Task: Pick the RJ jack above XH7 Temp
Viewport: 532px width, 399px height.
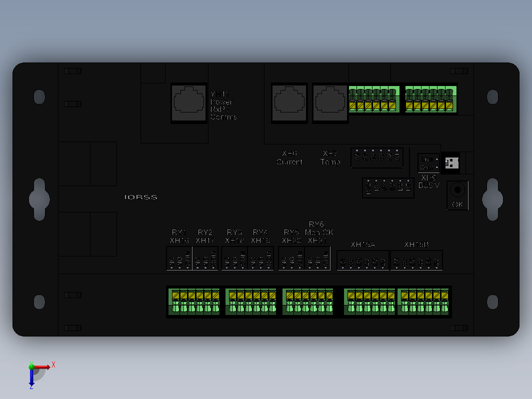Action: tap(330, 103)
